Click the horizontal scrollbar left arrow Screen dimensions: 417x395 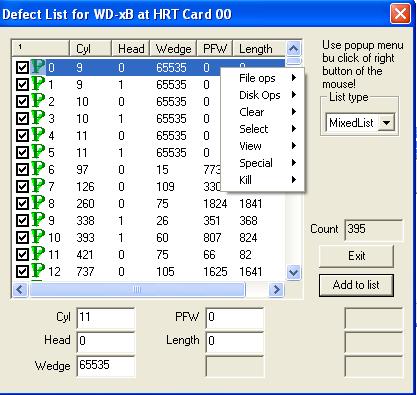coord(20,289)
